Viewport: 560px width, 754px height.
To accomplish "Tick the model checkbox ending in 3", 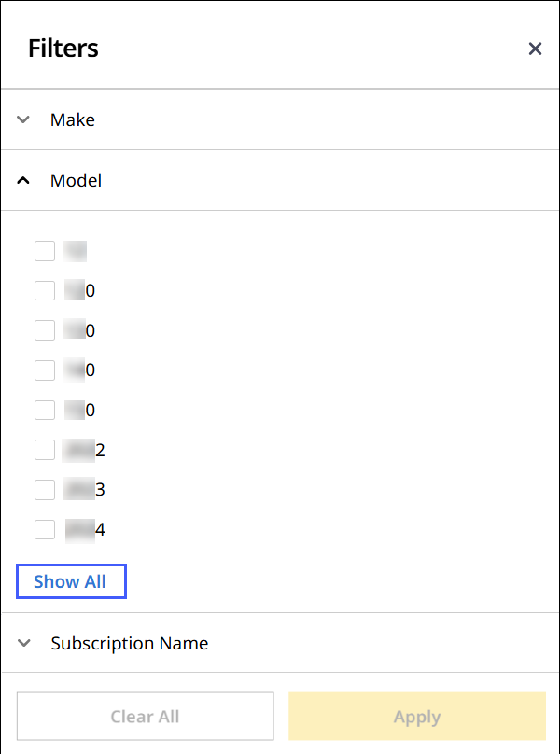I will [45, 489].
